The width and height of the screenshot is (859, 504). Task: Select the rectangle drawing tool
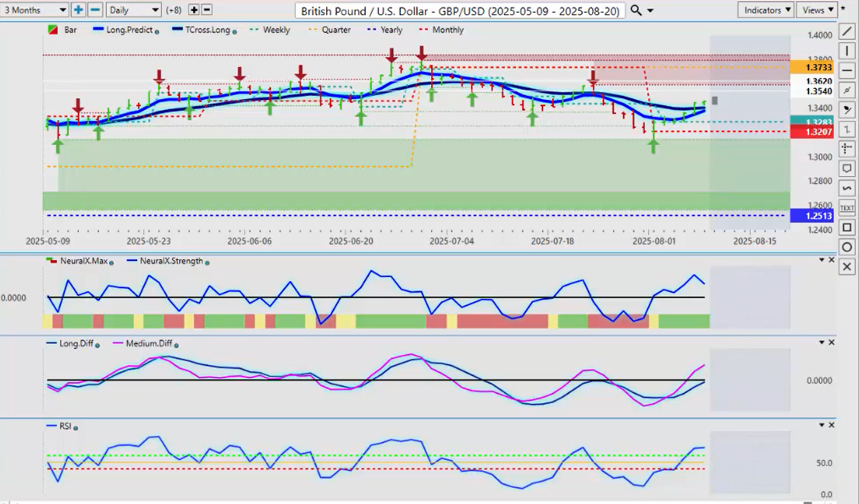(x=847, y=227)
